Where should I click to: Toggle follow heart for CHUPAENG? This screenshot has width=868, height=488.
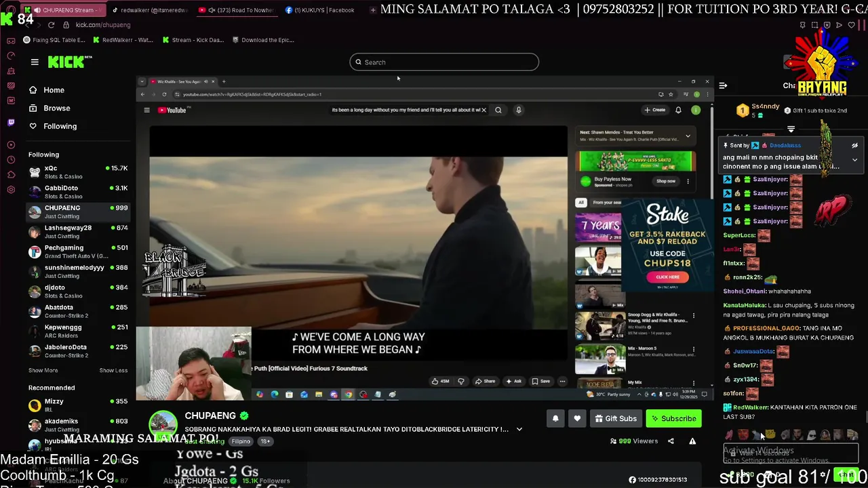point(577,419)
